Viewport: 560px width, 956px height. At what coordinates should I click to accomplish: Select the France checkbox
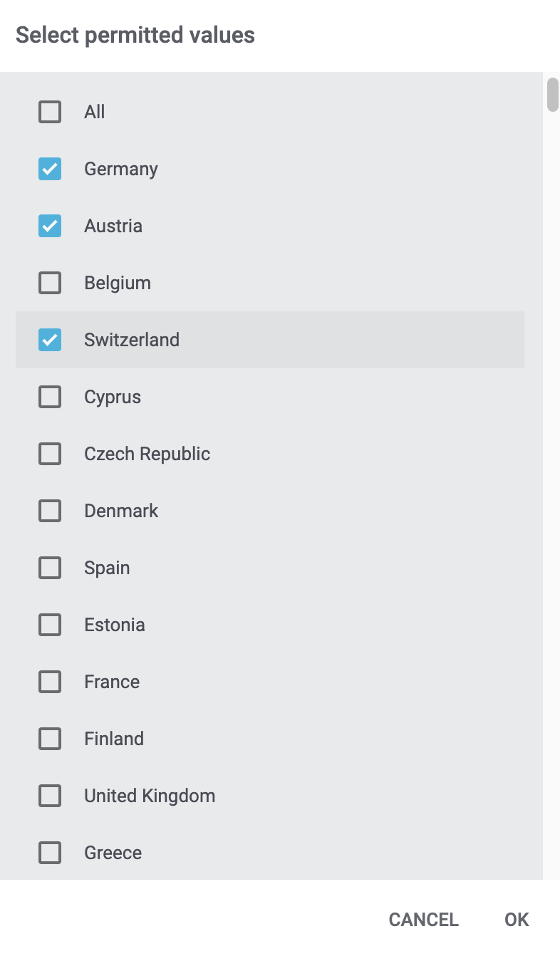(50, 682)
